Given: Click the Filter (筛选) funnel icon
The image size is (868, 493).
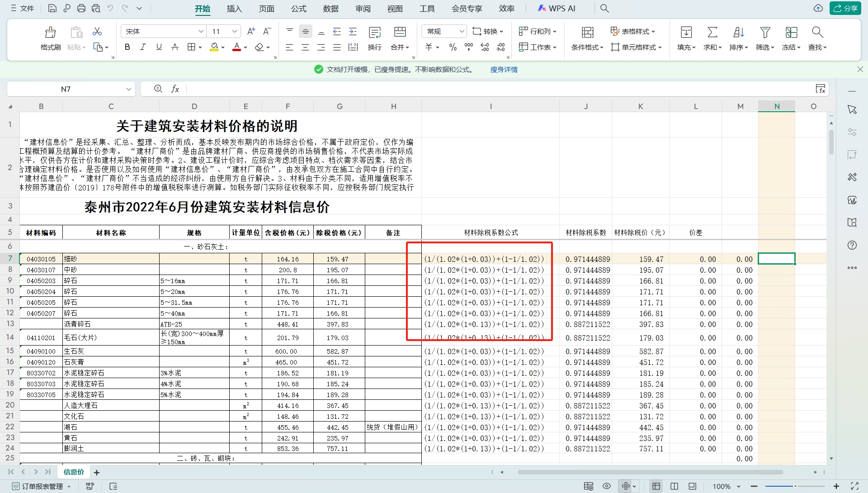Looking at the screenshot, I should coord(765,32).
